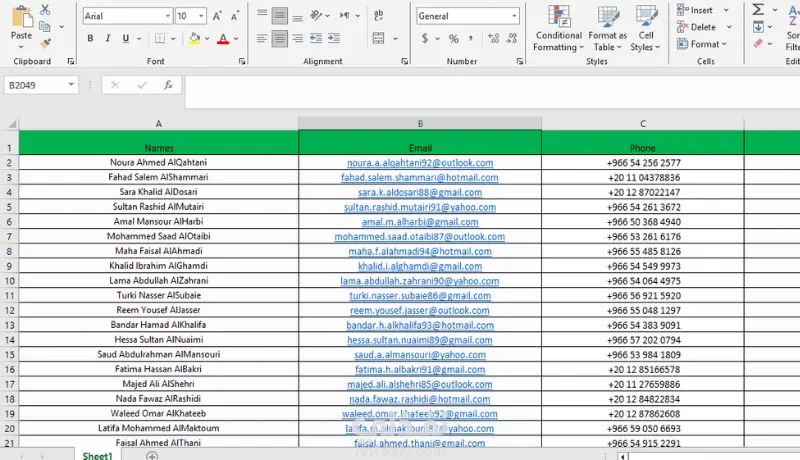Click the Cut scissors icon
This screenshot has width=800, height=460.
pyautogui.click(x=45, y=10)
